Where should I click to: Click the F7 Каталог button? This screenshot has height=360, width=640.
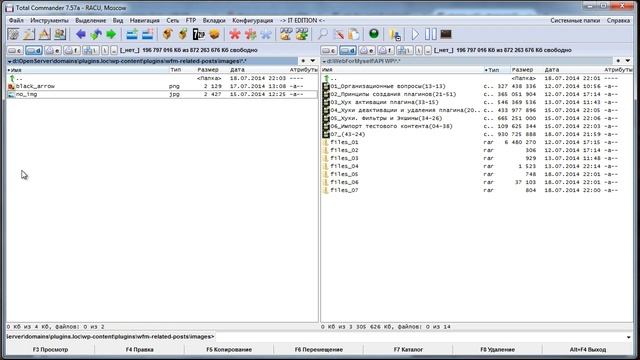pyautogui.click(x=408, y=350)
